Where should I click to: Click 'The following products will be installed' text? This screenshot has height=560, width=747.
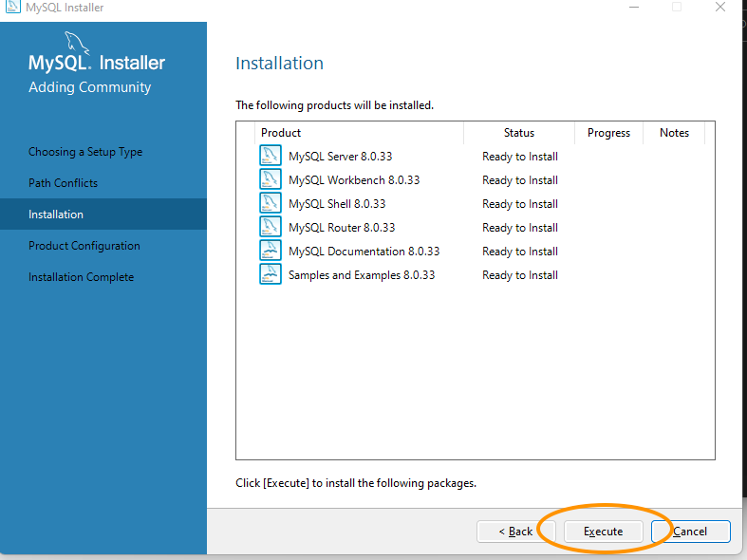pos(334,105)
